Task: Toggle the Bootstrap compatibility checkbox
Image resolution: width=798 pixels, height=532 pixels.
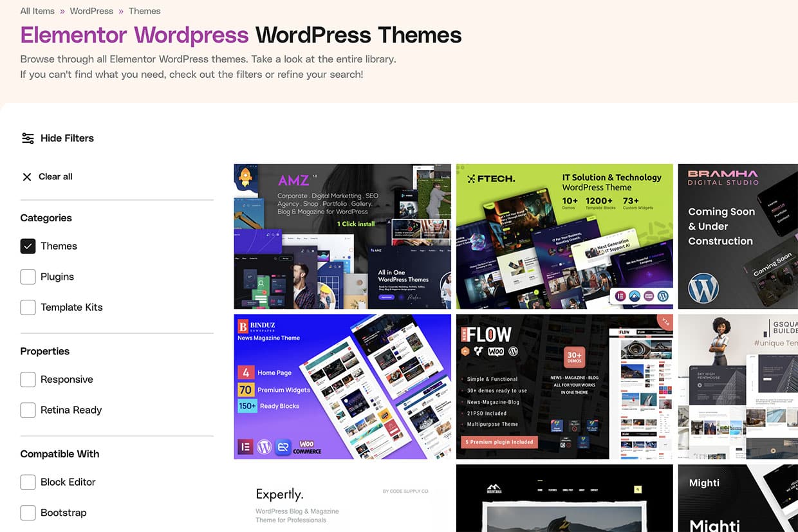Action: click(28, 513)
